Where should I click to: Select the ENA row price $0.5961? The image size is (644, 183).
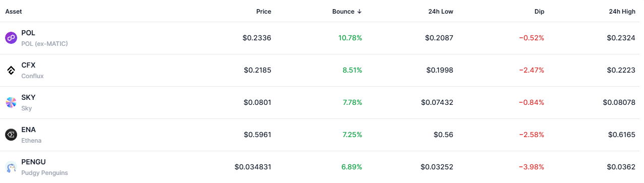(257, 135)
